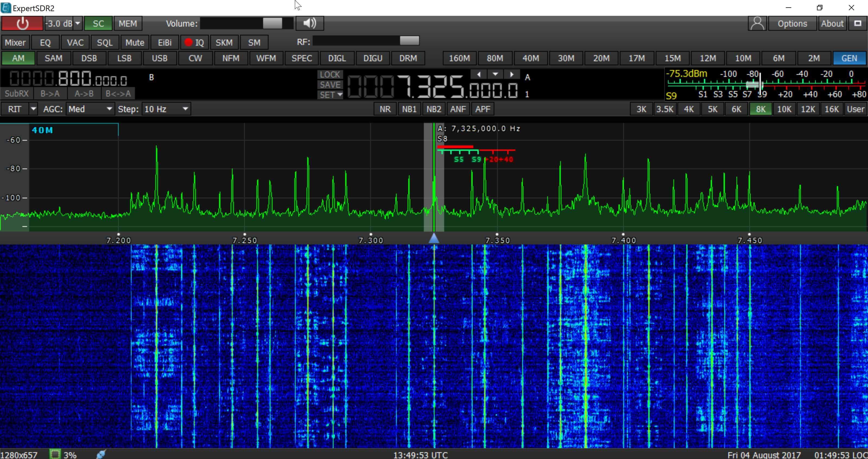
Task: Expand the Step 10 Hz dropdown
Action: point(166,109)
